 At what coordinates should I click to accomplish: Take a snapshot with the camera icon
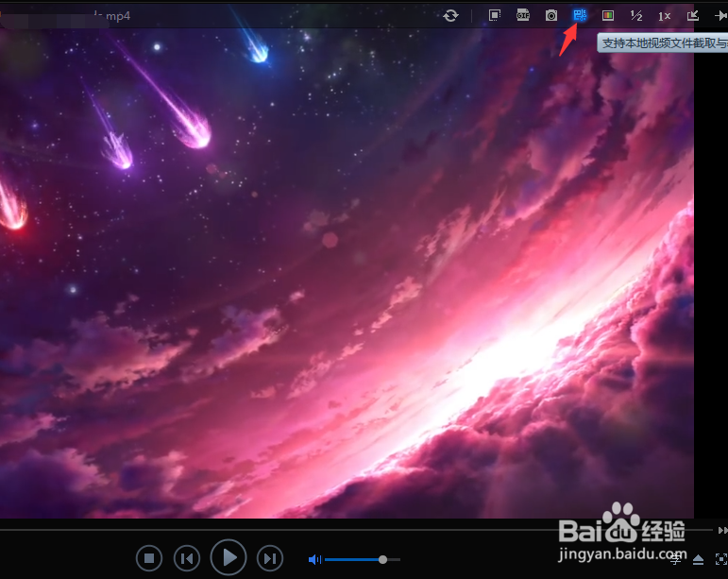(x=551, y=16)
